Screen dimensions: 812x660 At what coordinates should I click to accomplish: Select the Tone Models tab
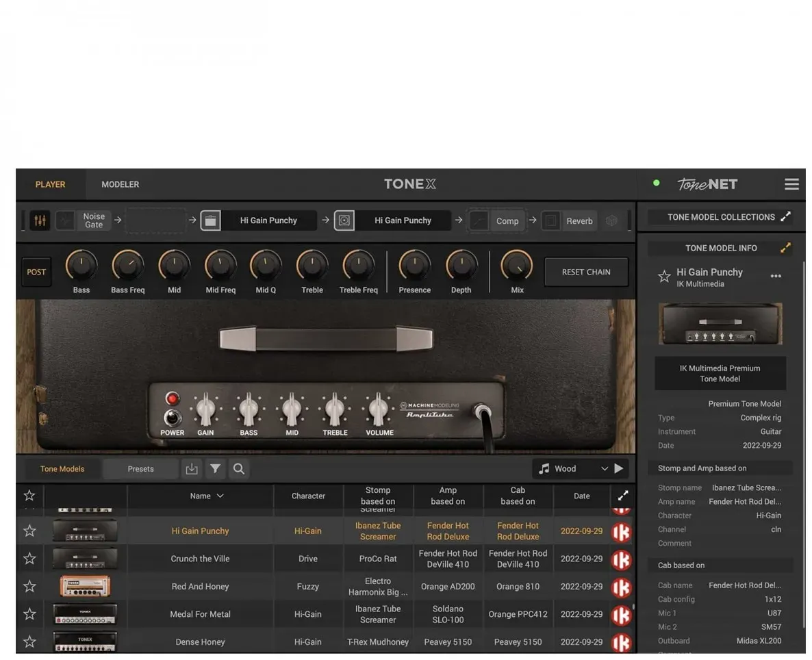62,469
